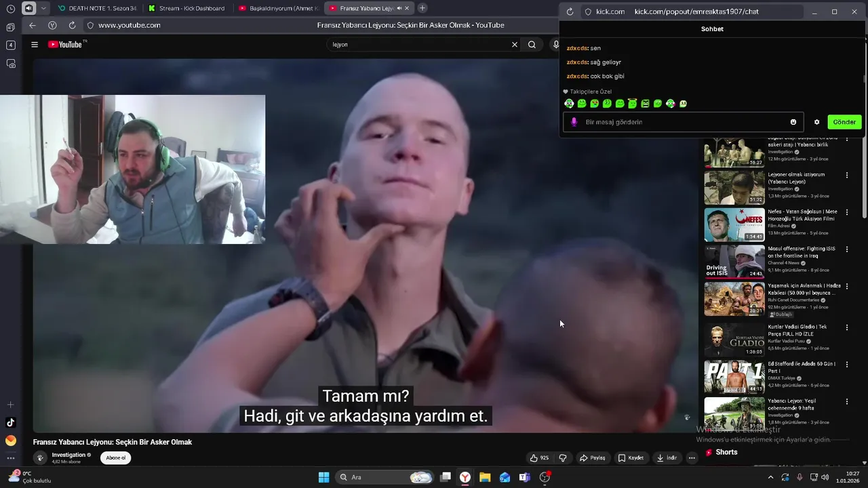
Task: Open the YouTube hamburger guide menu
Action: [x=35, y=45]
